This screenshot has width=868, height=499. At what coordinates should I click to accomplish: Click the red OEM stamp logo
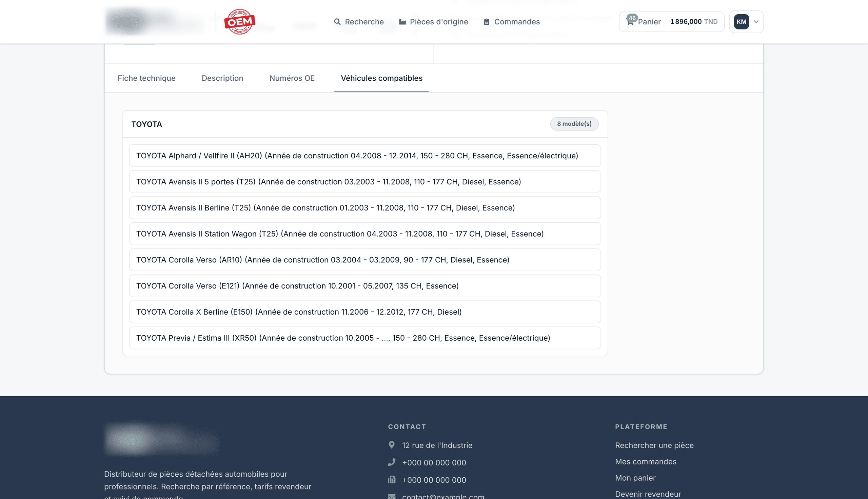[x=239, y=22]
